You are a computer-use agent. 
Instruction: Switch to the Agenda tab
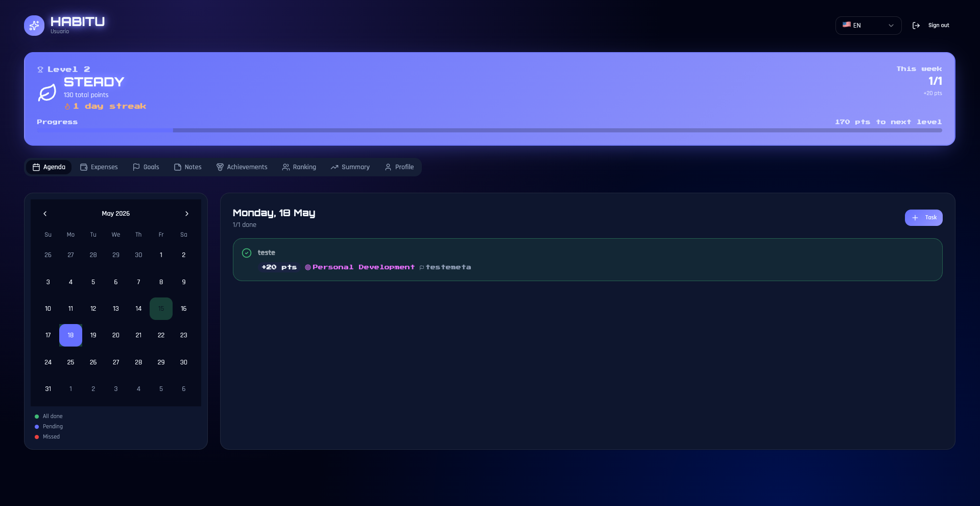coord(49,167)
